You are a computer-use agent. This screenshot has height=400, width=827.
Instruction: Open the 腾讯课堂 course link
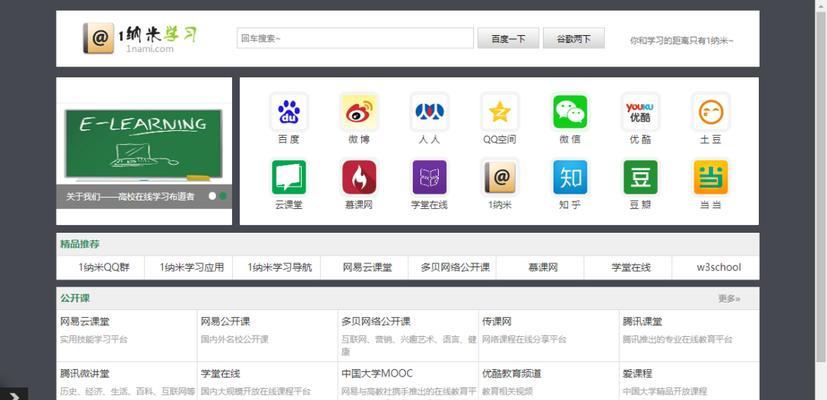tap(642, 321)
